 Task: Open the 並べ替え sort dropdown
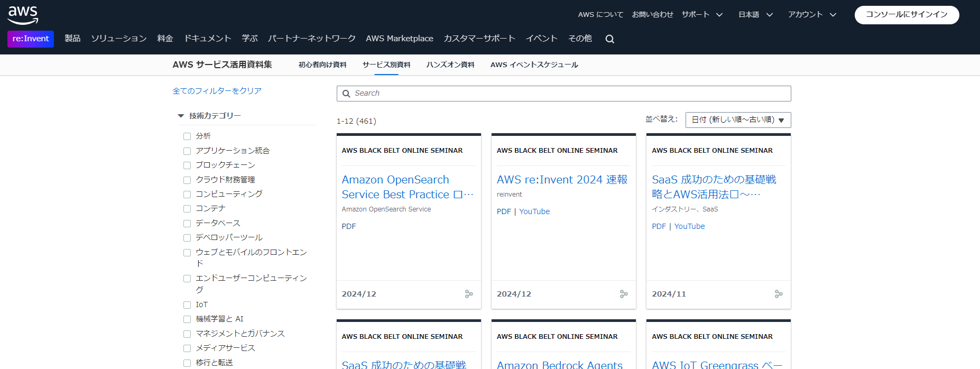pos(738,120)
